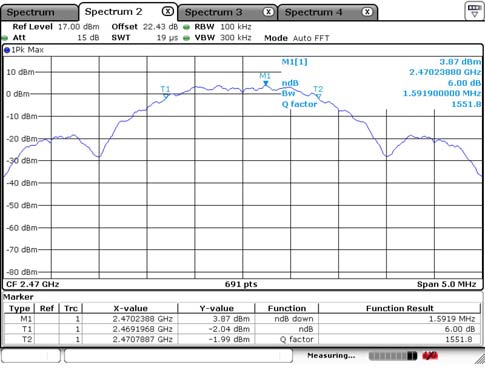The image size is (485, 377).
Task: Click the Span 5.0 MHz label
Action: (x=446, y=284)
